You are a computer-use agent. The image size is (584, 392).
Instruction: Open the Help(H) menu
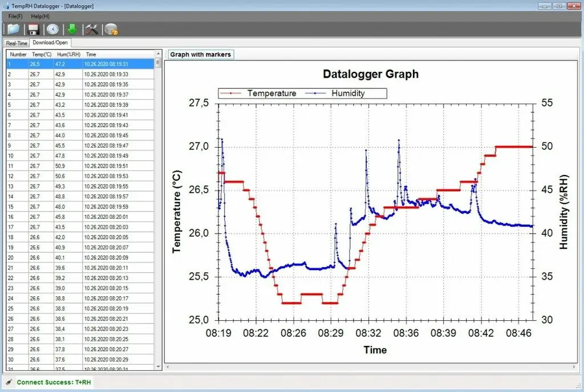[x=40, y=16]
